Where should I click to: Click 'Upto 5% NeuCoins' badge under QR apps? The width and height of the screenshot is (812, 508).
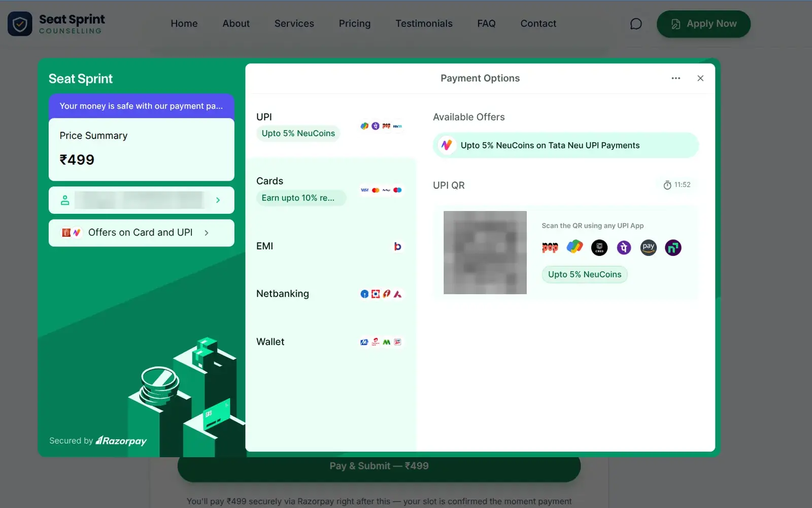click(x=585, y=274)
